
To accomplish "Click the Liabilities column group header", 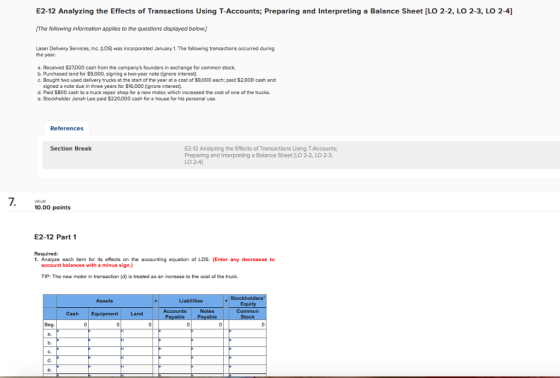I will click(x=191, y=301).
